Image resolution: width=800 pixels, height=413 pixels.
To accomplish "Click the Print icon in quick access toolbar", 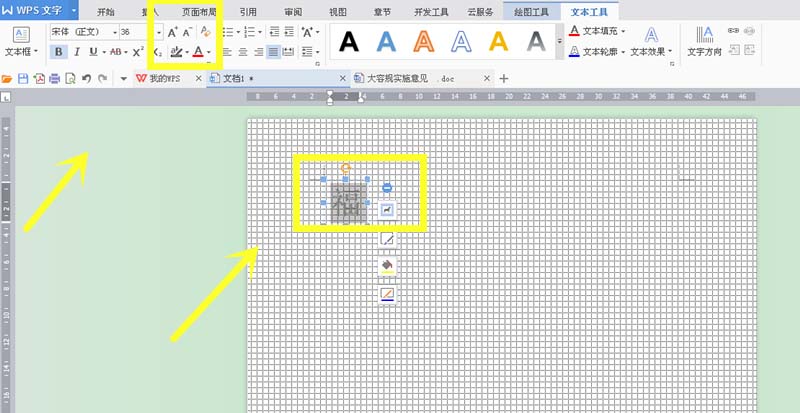I will coord(54,78).
